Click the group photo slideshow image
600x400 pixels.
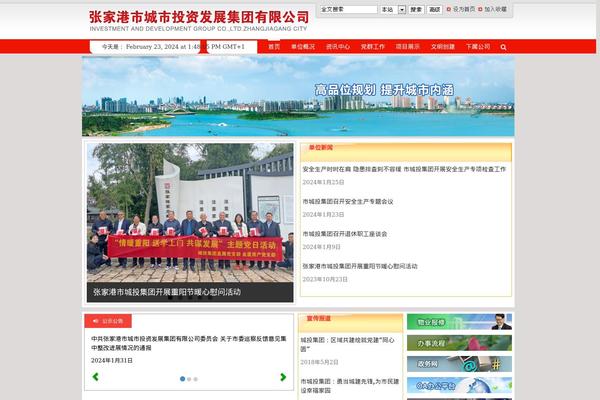[190, 213]
